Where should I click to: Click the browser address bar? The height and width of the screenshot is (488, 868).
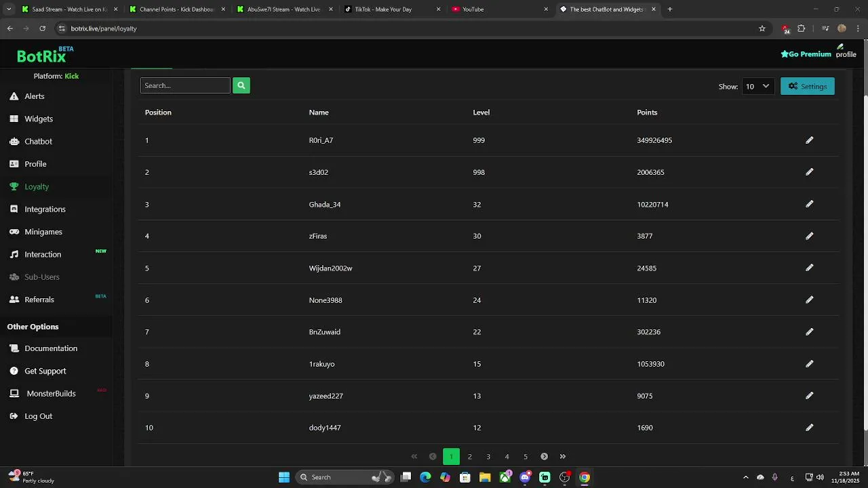(407, 28)
